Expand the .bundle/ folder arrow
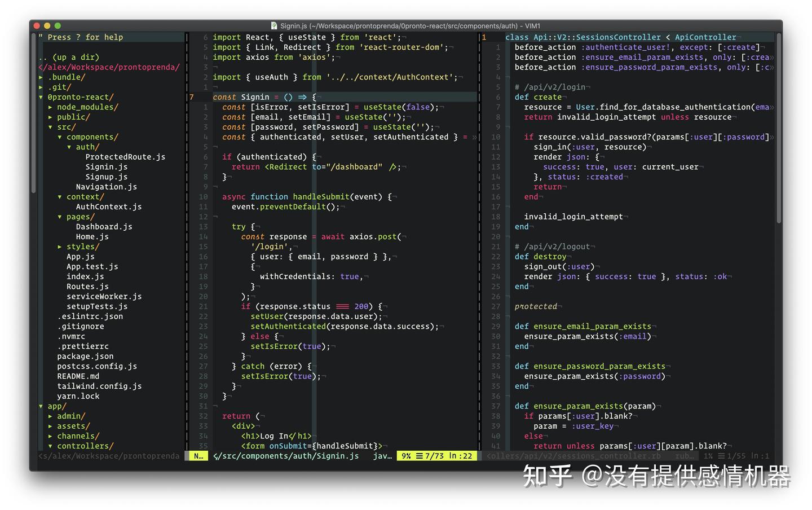This screenshot has height=510, width=812. pyautogui.click(x=41, y=77)
